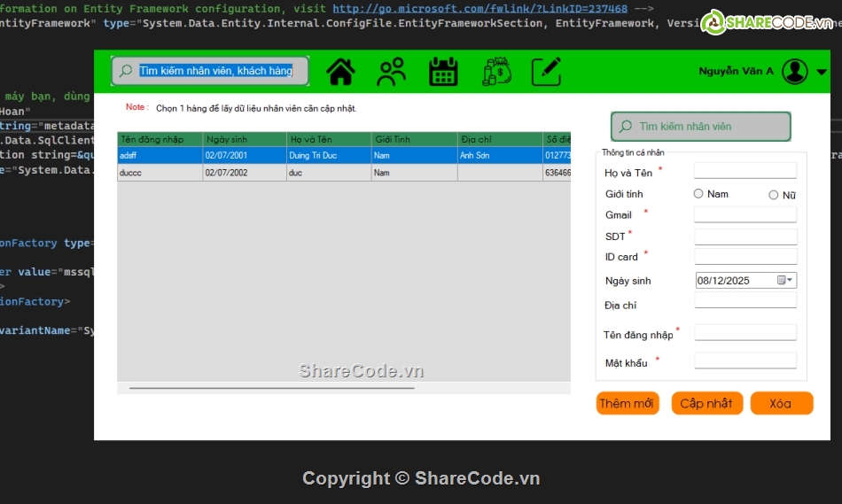Screen dimensions: 842x504
Task: Click the Gmail input field
Action: tap(745, 214)
